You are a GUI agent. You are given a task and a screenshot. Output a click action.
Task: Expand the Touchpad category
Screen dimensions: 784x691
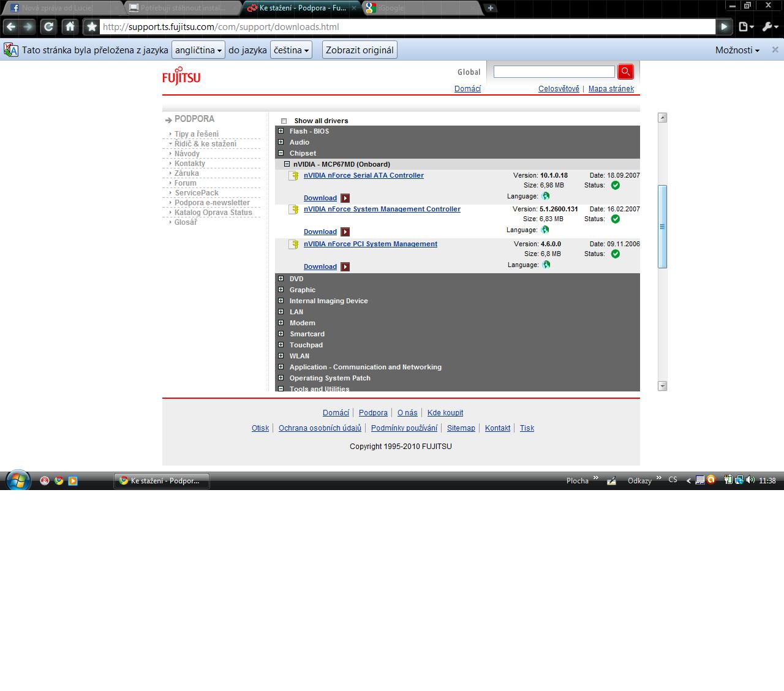pos(281,345)
